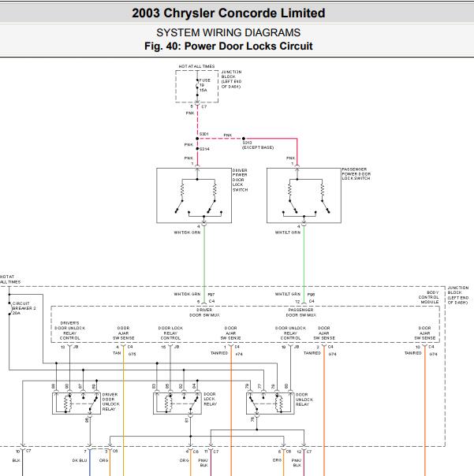Click the 'S313 (EXCEPT BASE)' splice label
The width and height of the screenshot is (474, 476).
click(258, 145)
